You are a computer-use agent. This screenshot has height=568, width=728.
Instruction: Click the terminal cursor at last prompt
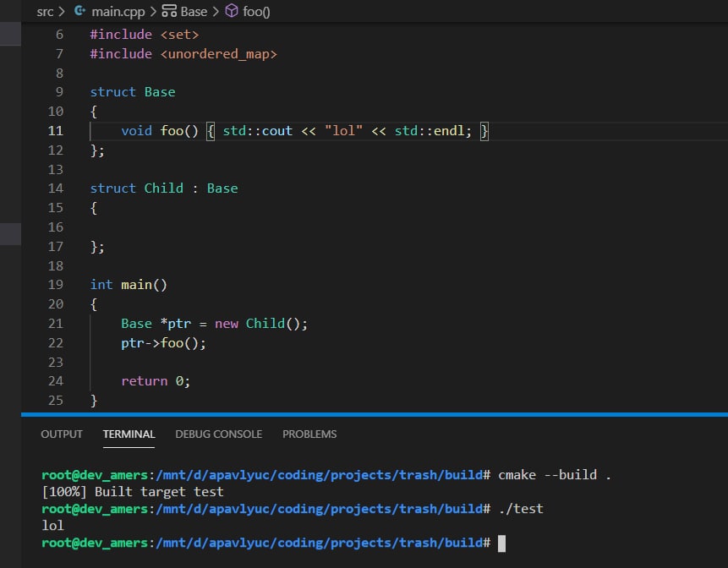502,543
